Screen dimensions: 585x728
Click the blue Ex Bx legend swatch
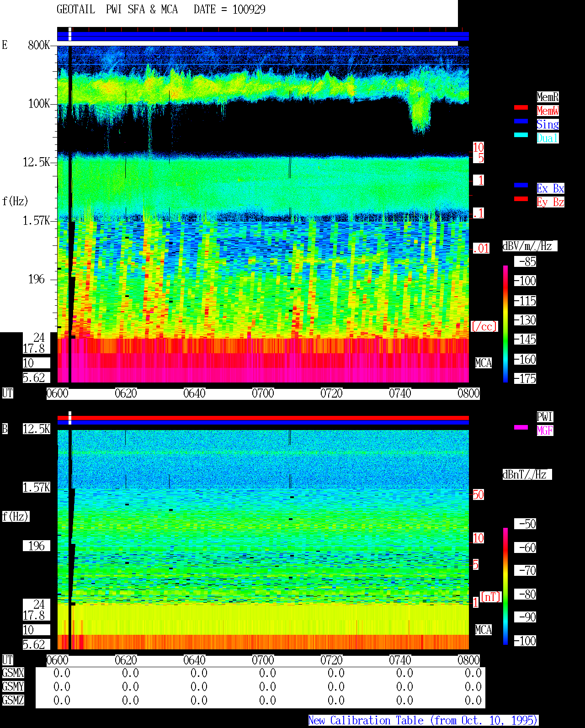pyautogui.click(x=521, y=185)
